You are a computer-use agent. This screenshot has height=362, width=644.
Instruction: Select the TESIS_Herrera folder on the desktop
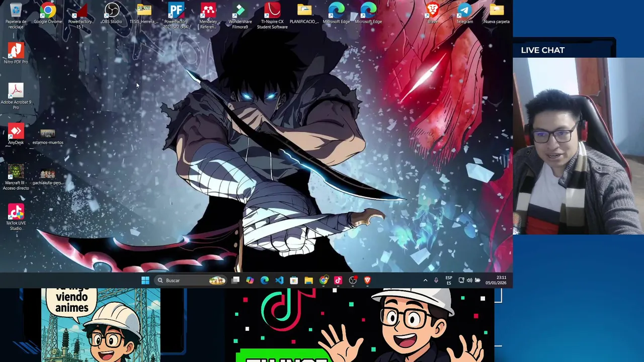143,14
